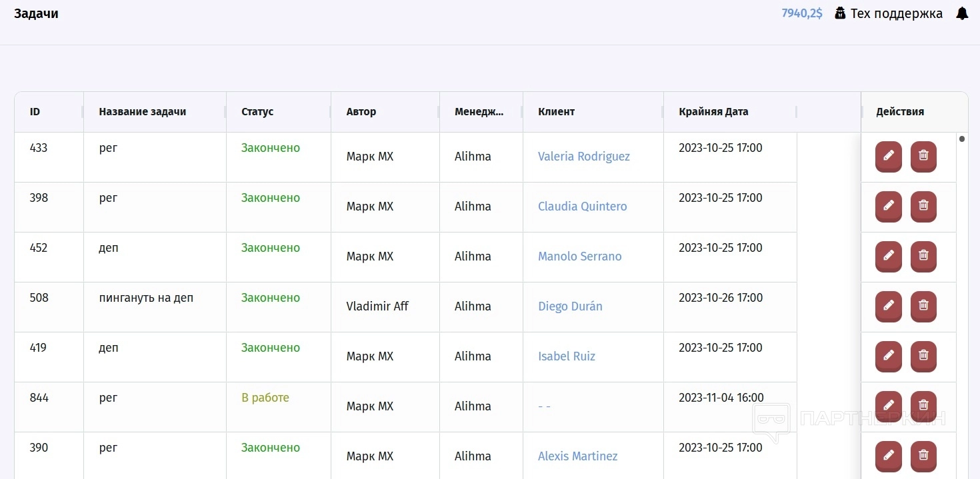The width and height of the screenshot is (980, 479).
Task: Click the Isabel Ruiz client link
Action: (x=566, y=356)
